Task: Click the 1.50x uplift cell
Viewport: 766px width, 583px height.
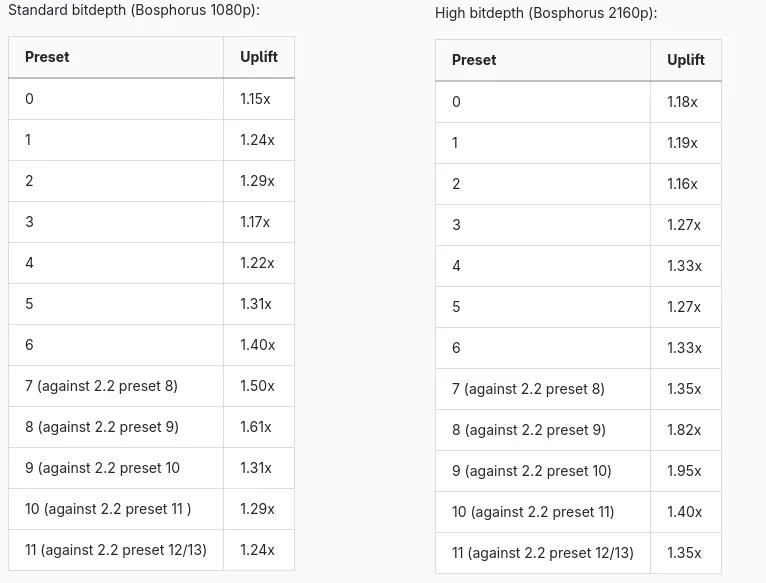Action: point(257,386)
